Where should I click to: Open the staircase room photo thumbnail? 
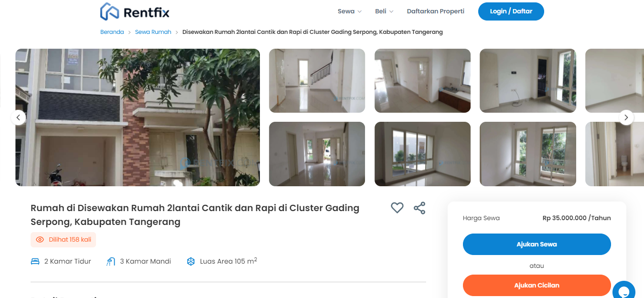pos(317,81)
